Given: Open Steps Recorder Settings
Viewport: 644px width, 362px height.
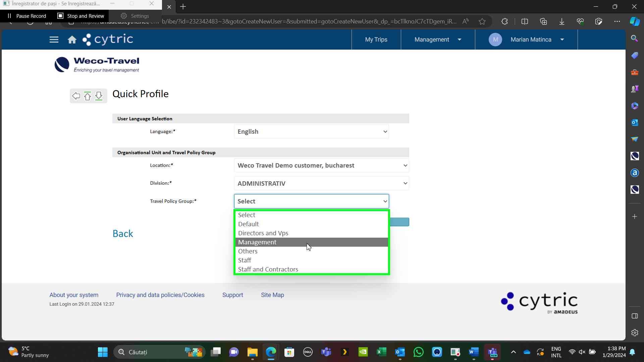Looking at the screenshot, I should 135,16.
